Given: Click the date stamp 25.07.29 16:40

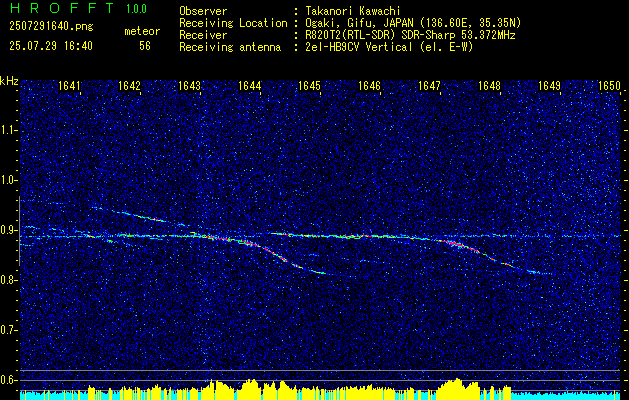Looking at the screenshot, I should tap(51, 46).
